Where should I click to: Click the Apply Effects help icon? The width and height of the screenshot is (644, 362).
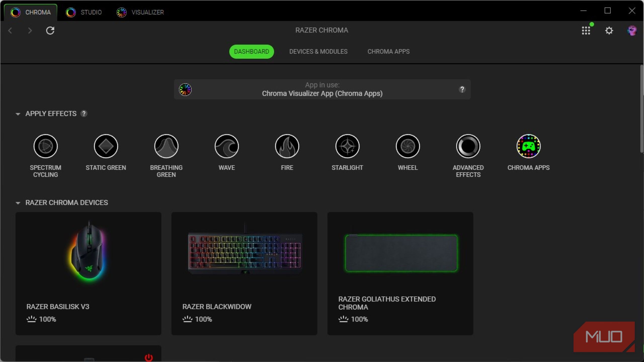(84, 114)
